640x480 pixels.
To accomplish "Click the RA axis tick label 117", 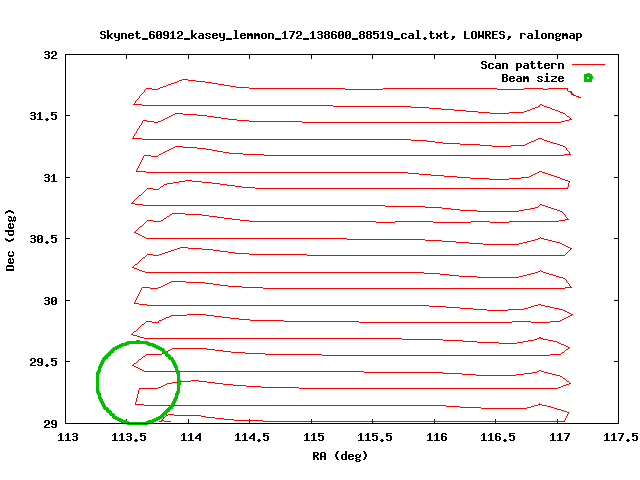I will 559,437.
